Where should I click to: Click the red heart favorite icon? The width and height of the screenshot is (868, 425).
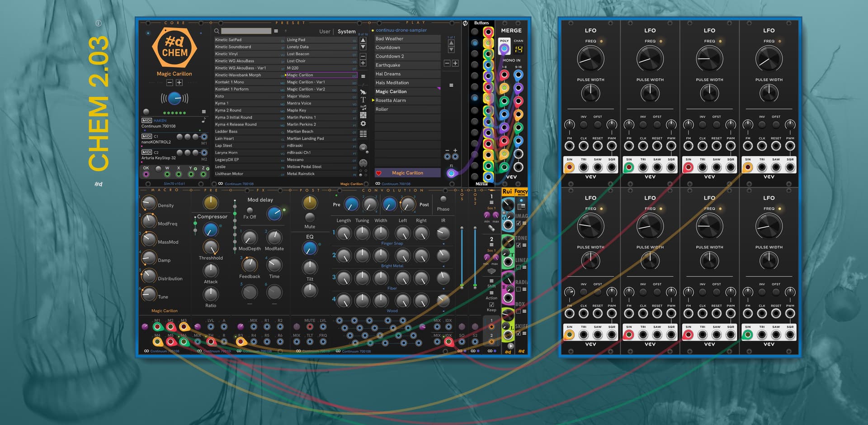pyautogui.click(x=379, y=173)
